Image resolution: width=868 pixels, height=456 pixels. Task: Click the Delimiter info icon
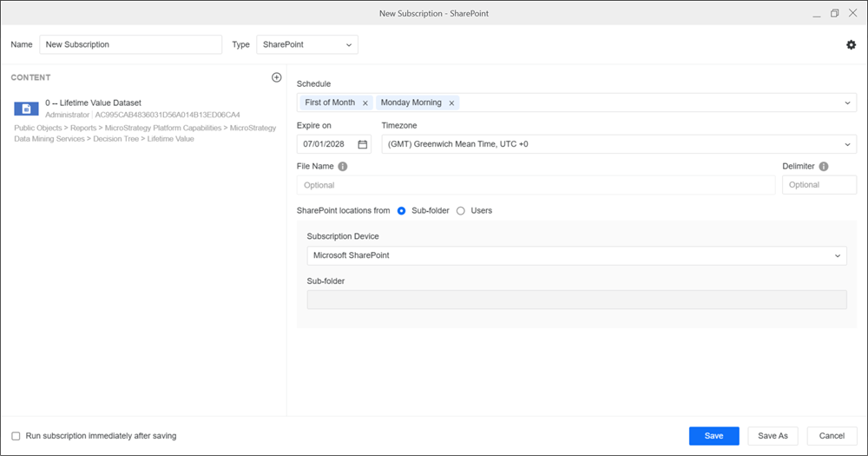(x=823, y=167)
